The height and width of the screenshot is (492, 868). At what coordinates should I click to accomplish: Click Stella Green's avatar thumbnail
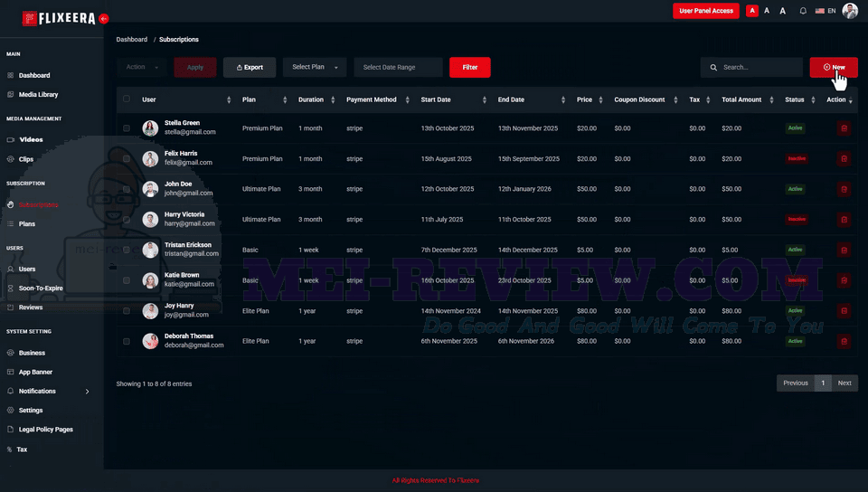150,128
